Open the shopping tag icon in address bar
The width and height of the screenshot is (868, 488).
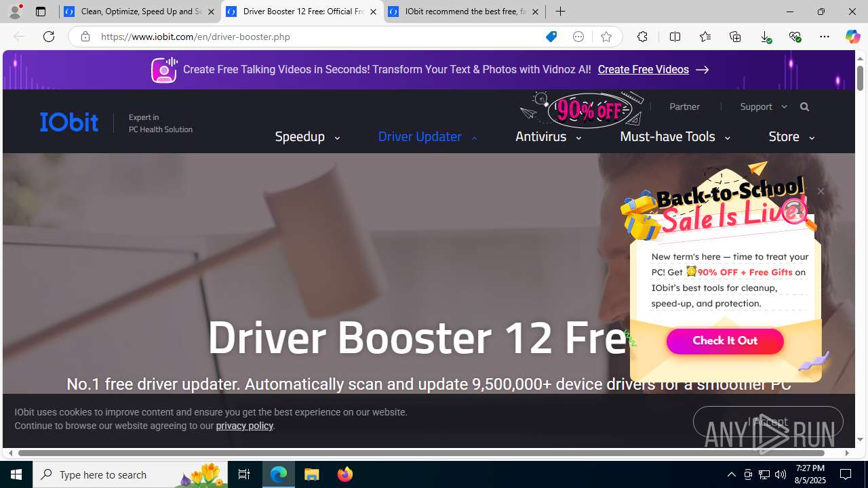[x=551, y=37]
